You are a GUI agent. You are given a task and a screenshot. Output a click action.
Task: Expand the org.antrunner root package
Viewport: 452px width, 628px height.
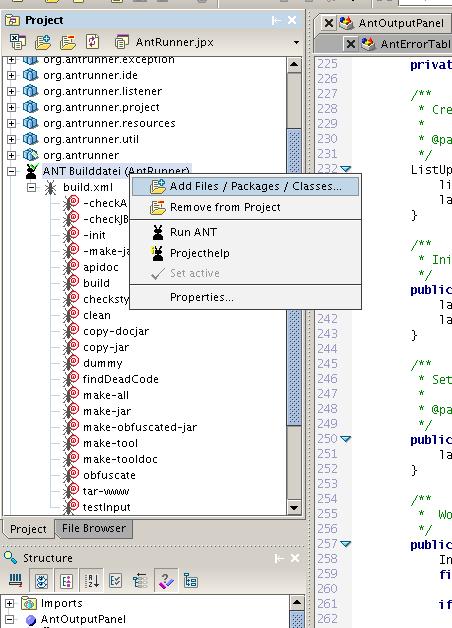pos(12,155)
